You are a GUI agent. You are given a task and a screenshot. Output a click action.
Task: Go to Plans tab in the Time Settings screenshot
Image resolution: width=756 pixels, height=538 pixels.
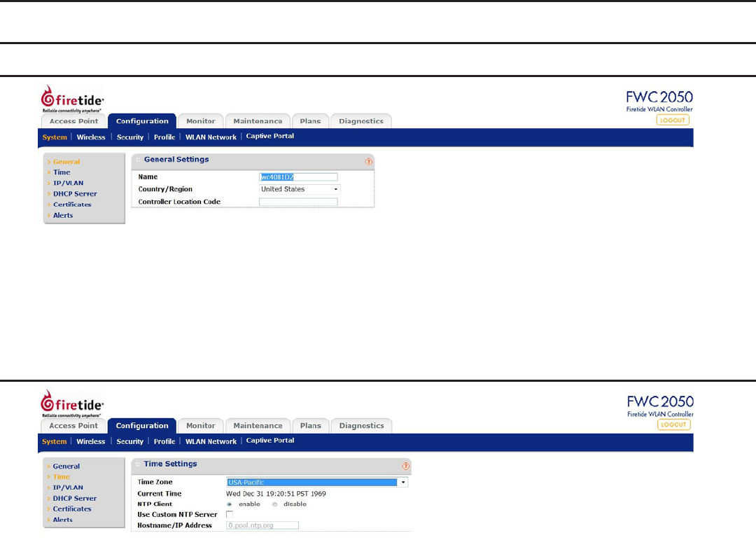pos(311,426)
